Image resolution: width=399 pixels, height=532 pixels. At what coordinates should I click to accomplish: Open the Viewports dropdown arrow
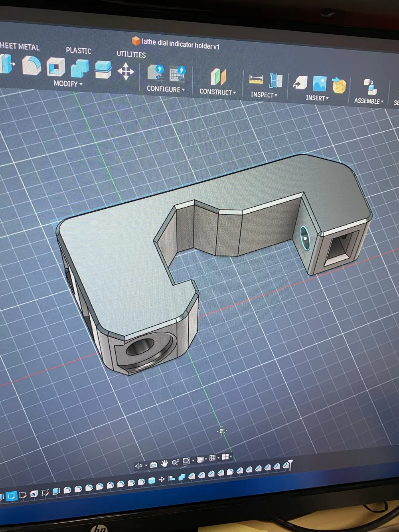pyautogui.click(x=231, y=456)
